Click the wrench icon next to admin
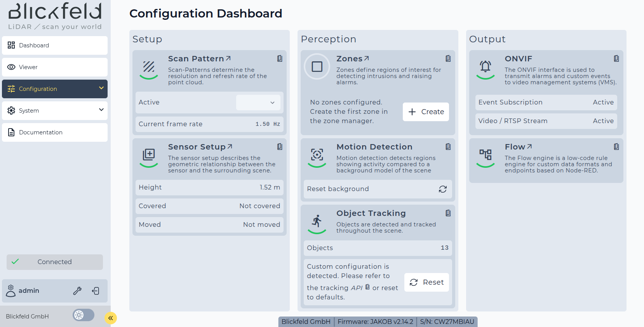This screenshot has width=644, height=327. pyautogui.click(x=77, y=291)
